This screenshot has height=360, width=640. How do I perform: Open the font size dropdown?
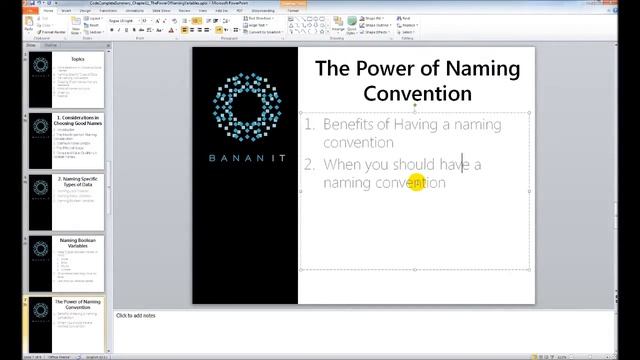(147, 21)
